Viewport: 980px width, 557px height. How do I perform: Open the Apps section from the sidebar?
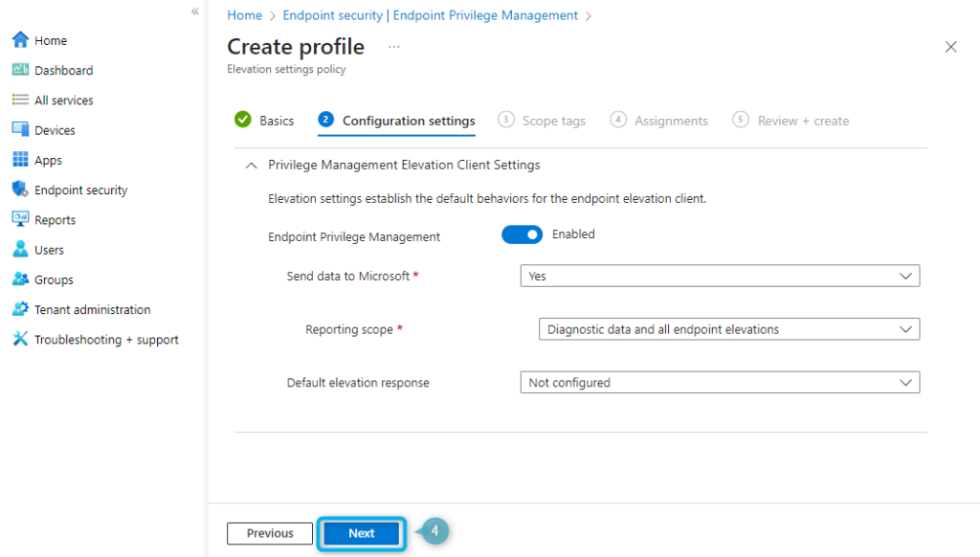point(18,159)
